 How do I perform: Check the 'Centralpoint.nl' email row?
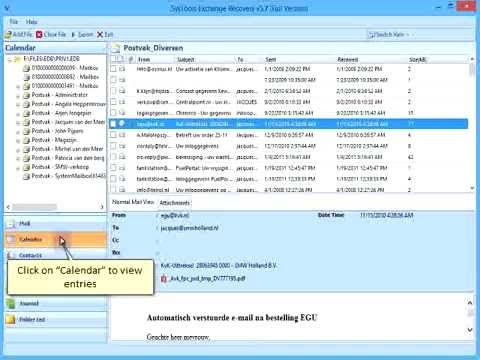click(113, 102)
